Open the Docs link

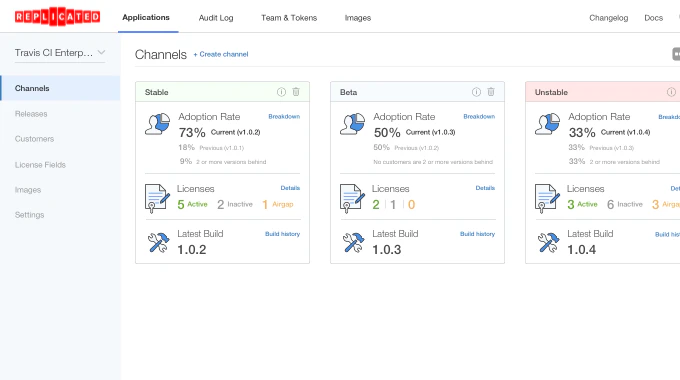pos(654,18)
